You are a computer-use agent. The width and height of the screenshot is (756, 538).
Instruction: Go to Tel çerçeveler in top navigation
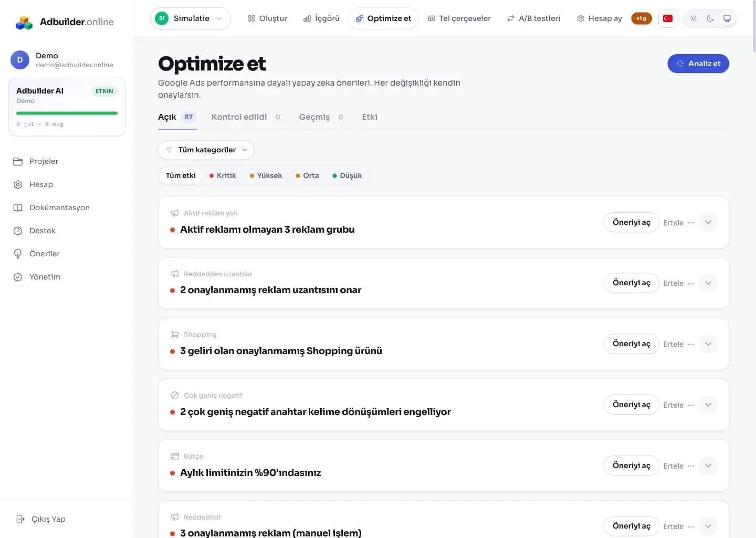tap(459, 18)
